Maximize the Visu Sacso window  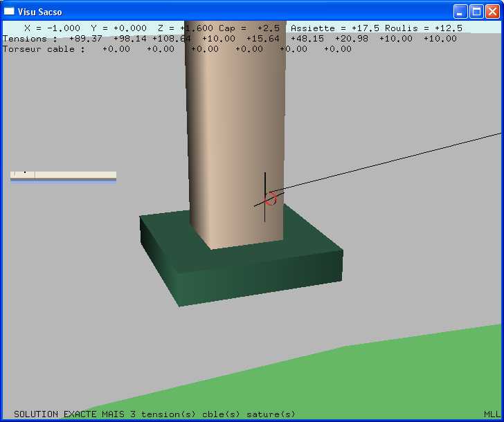point(476,11)
